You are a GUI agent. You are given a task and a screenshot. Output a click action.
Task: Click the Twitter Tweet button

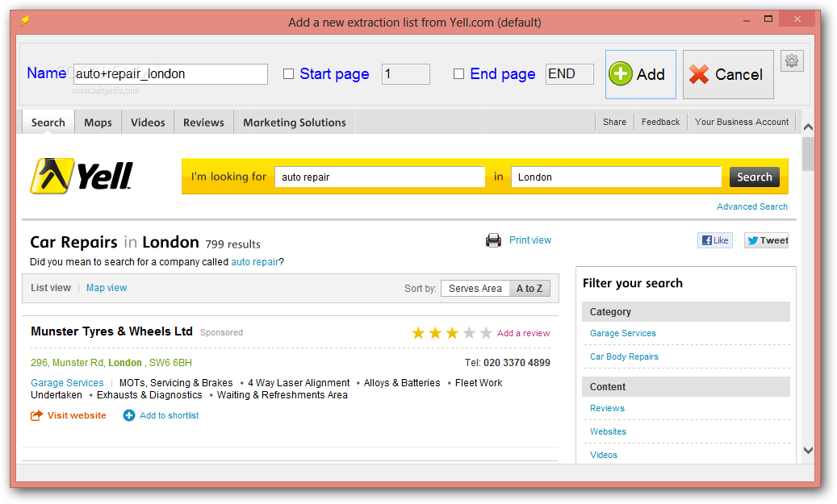pyautogui.click(x=767, y=240)
